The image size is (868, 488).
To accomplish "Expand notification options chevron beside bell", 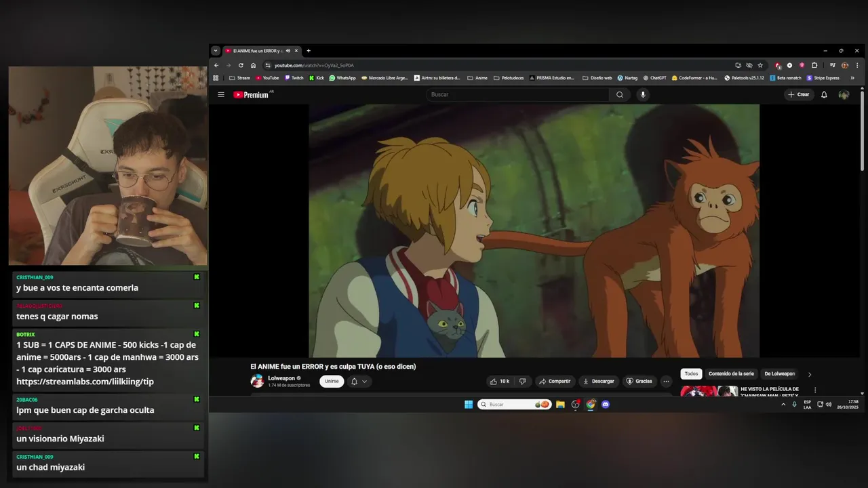I will (365, 382).
